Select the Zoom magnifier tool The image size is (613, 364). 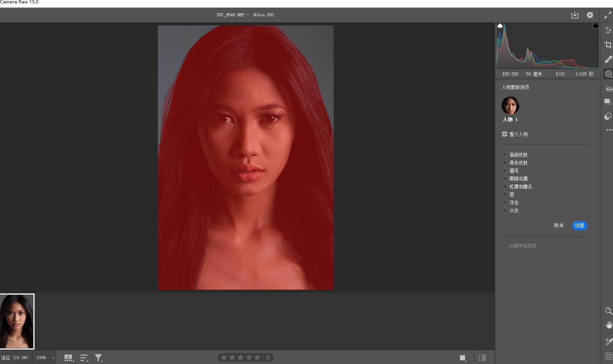[x=608, y=311]
